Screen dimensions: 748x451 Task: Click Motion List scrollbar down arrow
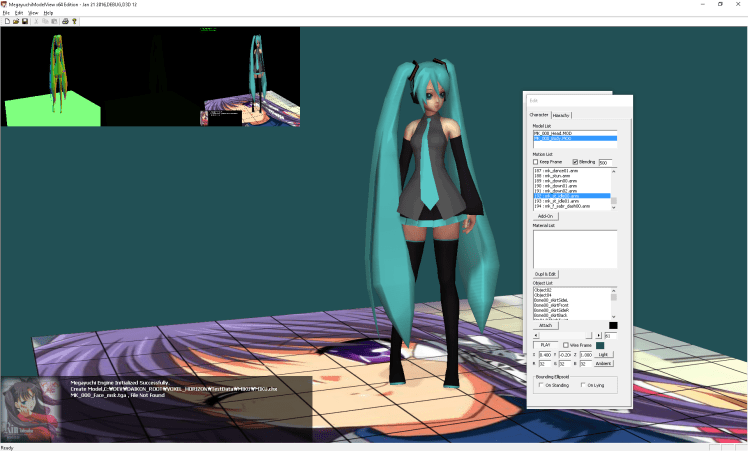(x=614, y=207)
